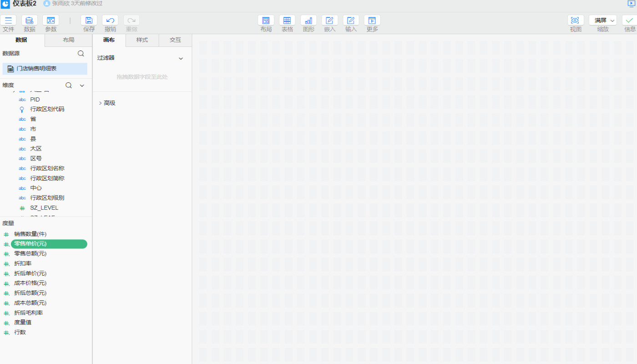The width and height of the screenshot is (637, 364).
Task: Open the File (文件) menu icon
Action: 8,20
